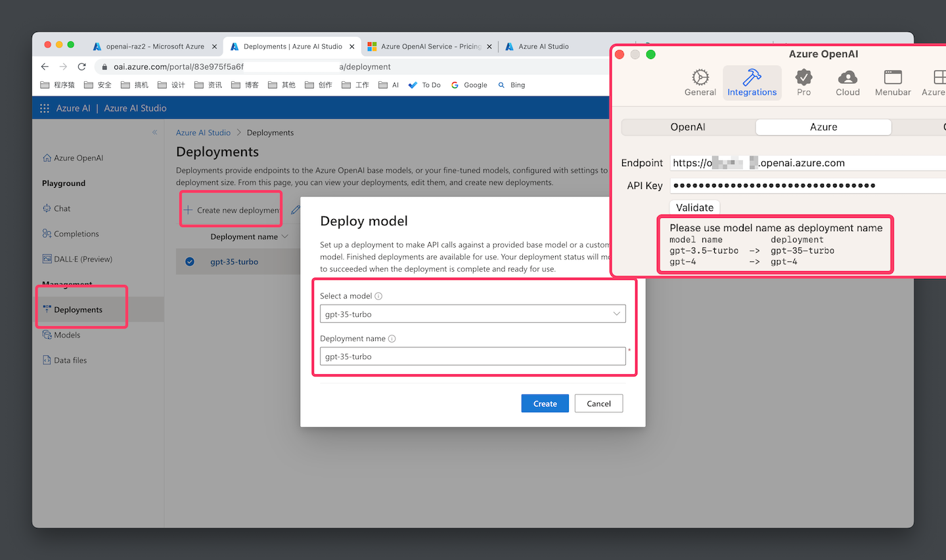Close the Deployments Azure AI Studio tab
The width and height of the screenshot is (946, 560).
tap(352, 47)
